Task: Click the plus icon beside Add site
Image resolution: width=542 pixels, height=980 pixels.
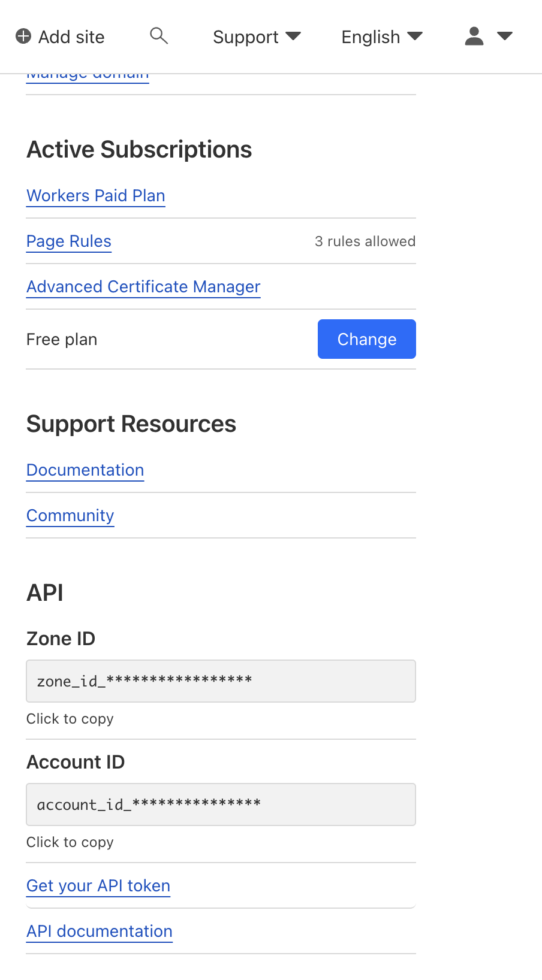Action: (x=23, y=37)
